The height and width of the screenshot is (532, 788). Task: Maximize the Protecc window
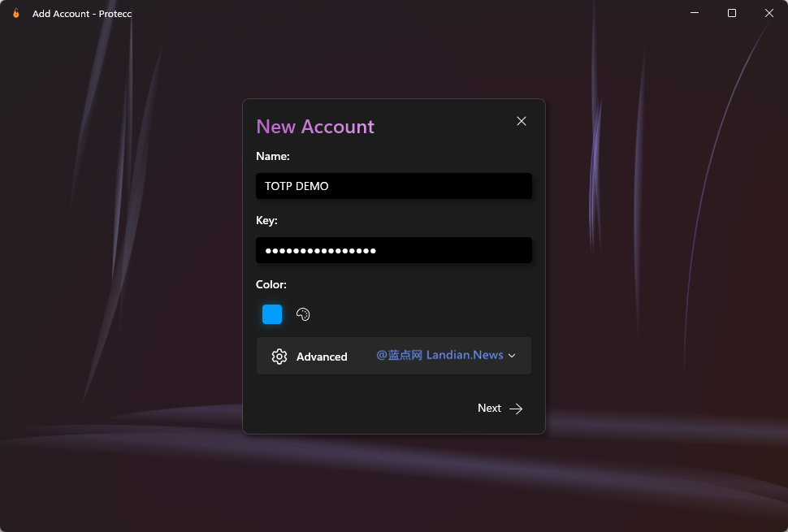[x=732, y=13]
